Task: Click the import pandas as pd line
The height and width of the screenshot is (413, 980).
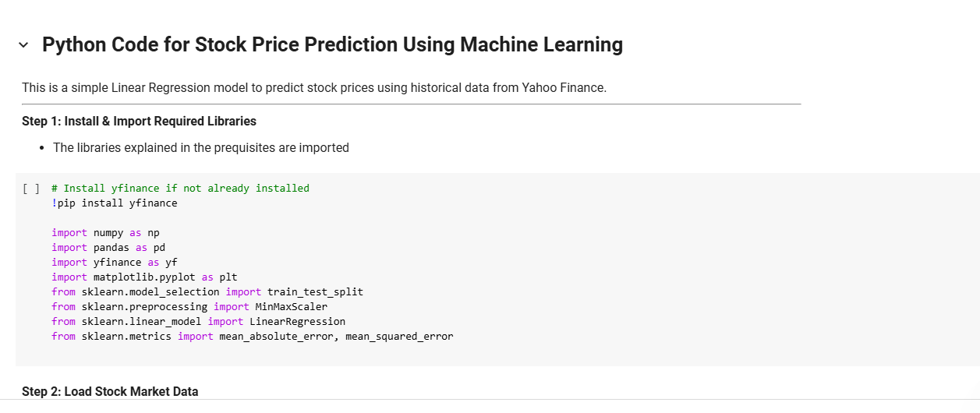Action: 108,248
